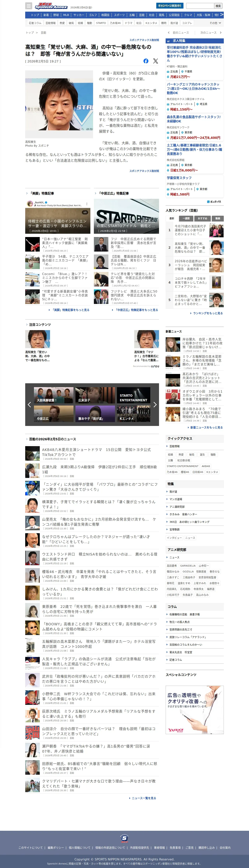Expand 佐藤雅昭の芸能 楽書き帳 column

tap(195, 614)
